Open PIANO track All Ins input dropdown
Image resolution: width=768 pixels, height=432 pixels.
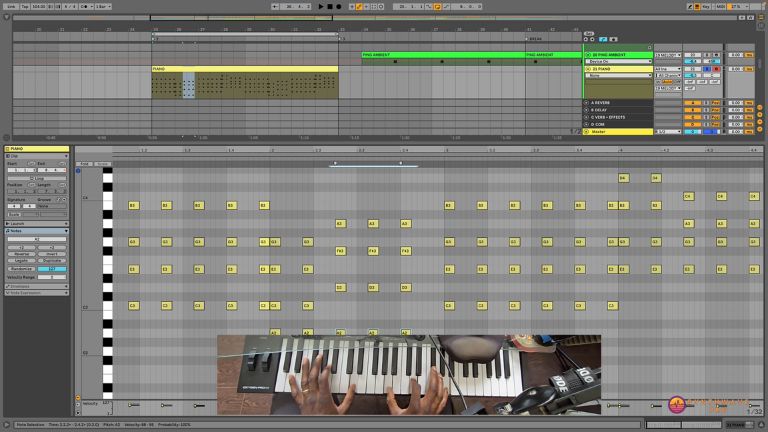coord(668,69)
